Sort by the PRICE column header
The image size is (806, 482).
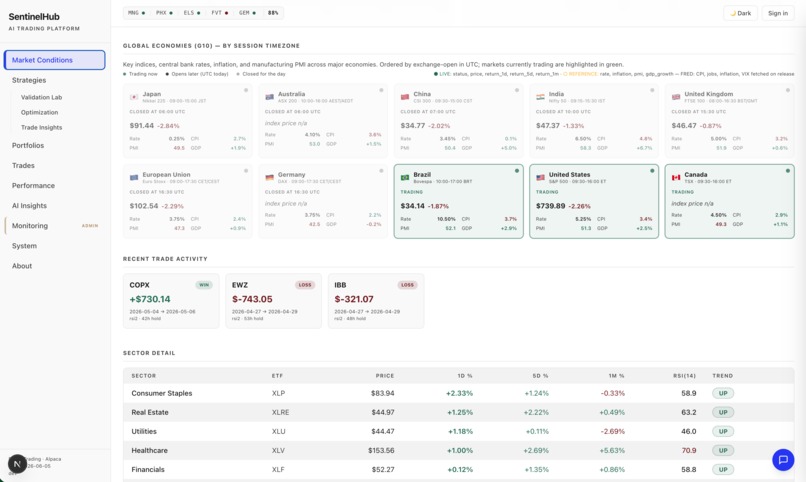(384, 376)
